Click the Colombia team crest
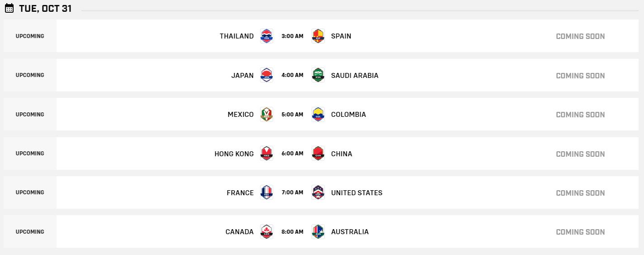The width and height of the screenshot is (644, 255). click(318, 115)
